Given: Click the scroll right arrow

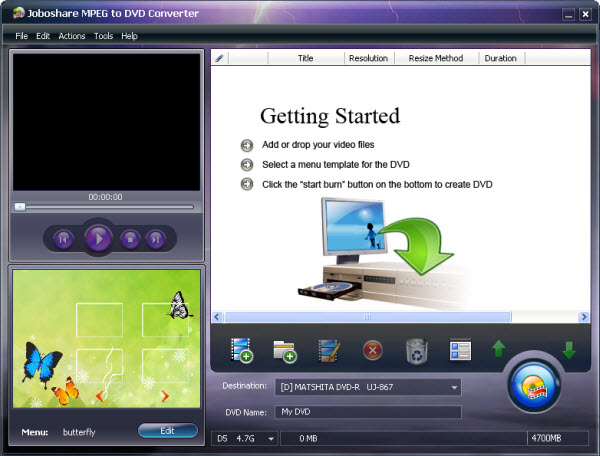Looking at the screenshot, I should pyautogui.click(x=584, y=317).
